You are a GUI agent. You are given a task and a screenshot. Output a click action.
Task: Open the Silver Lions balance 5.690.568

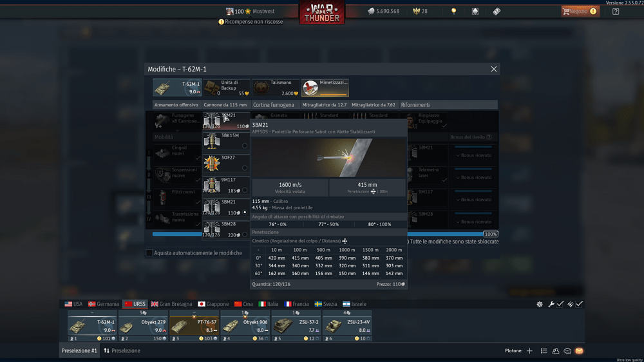click(383, 11)
